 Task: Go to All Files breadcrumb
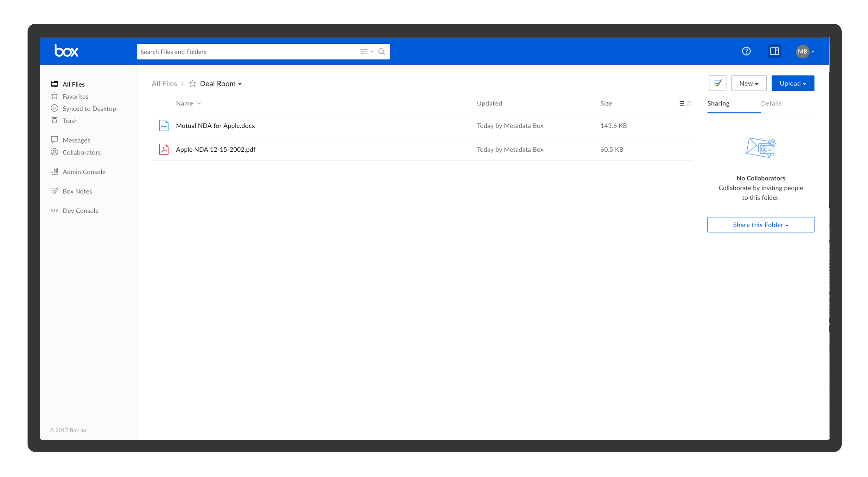(x=164, y=84)
